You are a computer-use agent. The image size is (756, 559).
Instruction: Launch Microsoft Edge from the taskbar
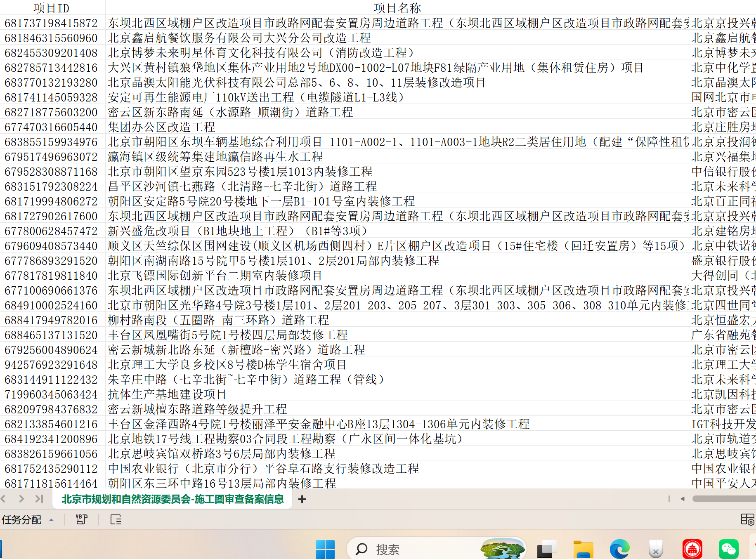point(619,549)
